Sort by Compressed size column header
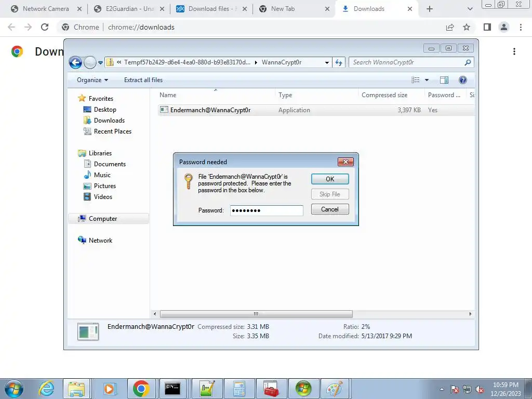532x399 pixels. point(392,95)
